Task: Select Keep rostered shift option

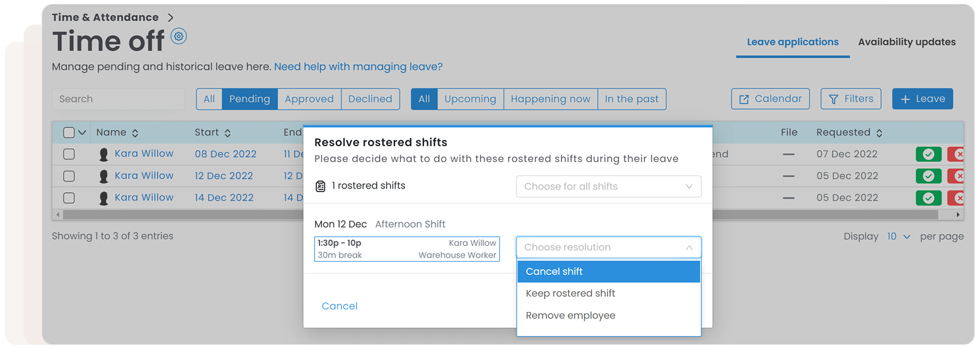Action: pos(570,293)
